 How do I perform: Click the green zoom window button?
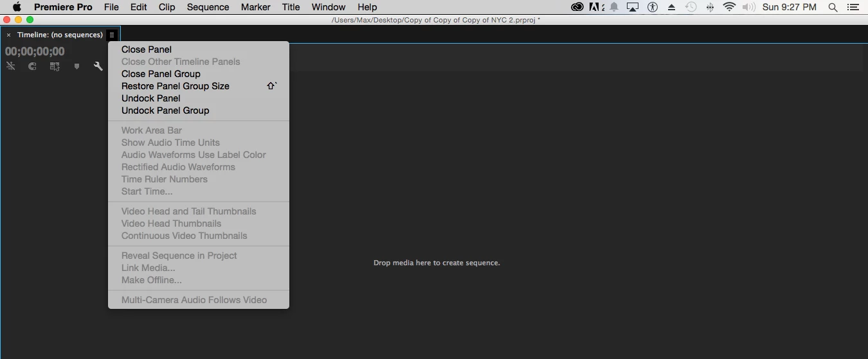tap(30, 20)
